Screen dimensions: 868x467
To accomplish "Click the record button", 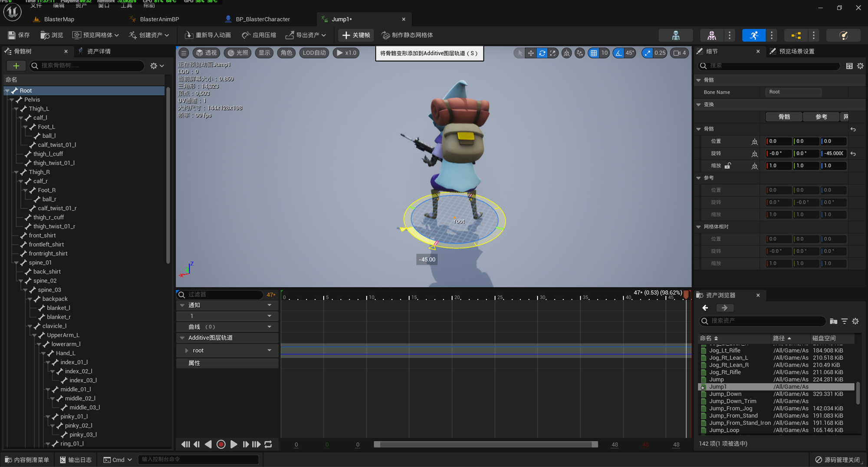I will [x=221, y=444].
